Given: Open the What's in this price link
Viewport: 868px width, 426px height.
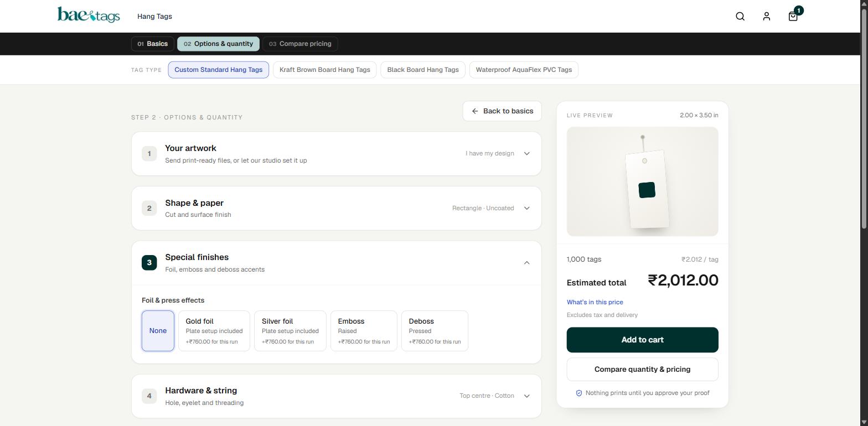Looking at the screenshot, I should pyautogui.click(x=595, y=302).
